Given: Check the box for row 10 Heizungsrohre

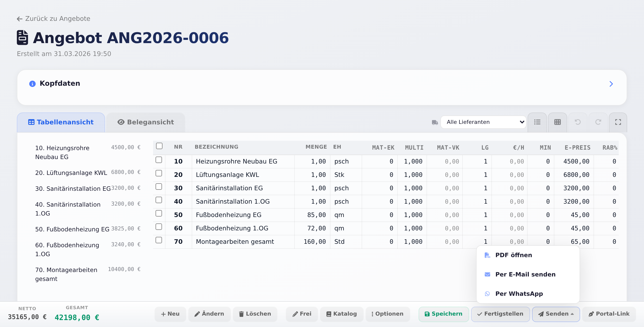Looking at the screenshot, I should (x=159, y=160).
